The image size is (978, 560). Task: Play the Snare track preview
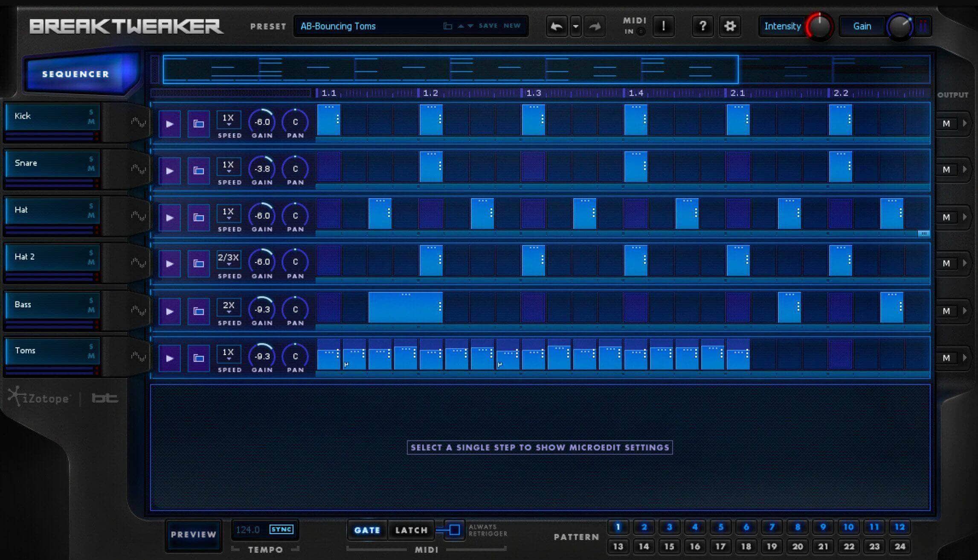point(169,171)
